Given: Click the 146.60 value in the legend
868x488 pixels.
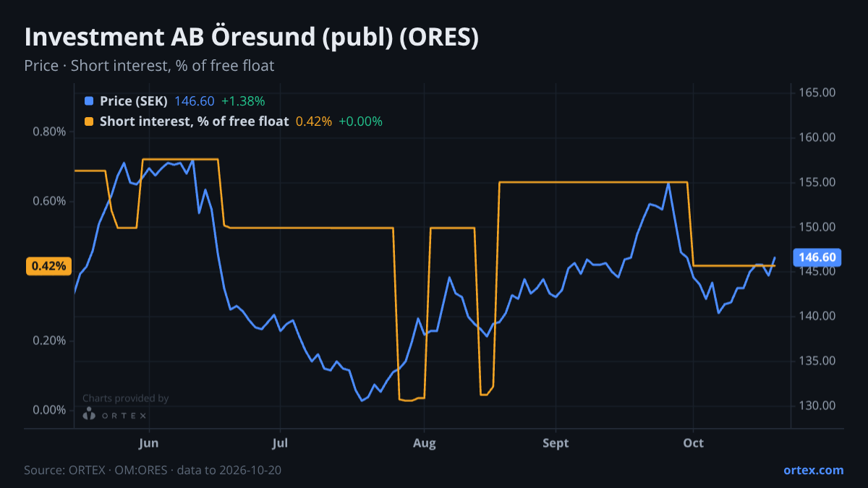Looking at the screenshot, I should point(195,100).
